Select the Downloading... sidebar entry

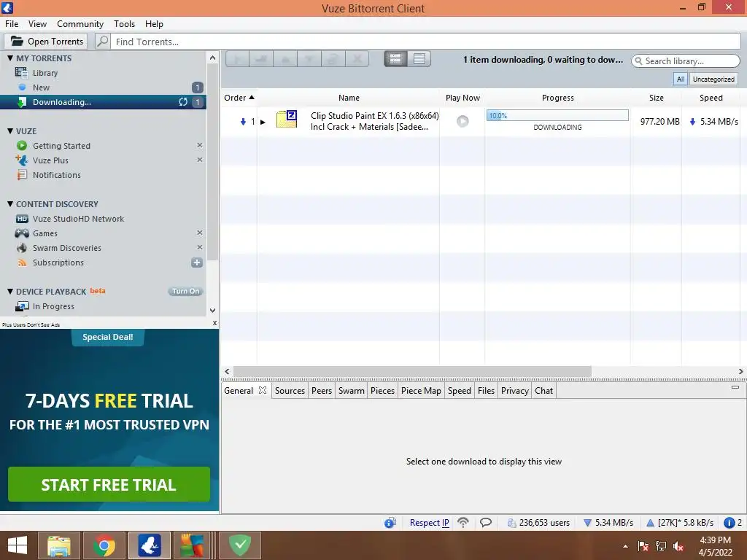click(103, 102)
